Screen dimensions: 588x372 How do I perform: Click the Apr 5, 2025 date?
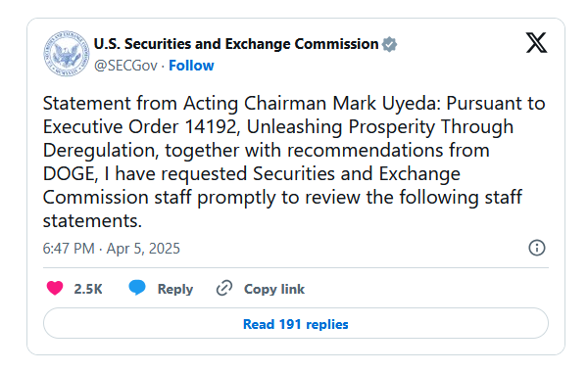143,249
